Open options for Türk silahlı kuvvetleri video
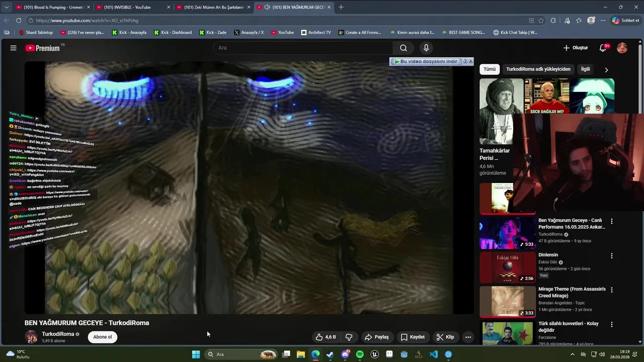 point(612,325)
